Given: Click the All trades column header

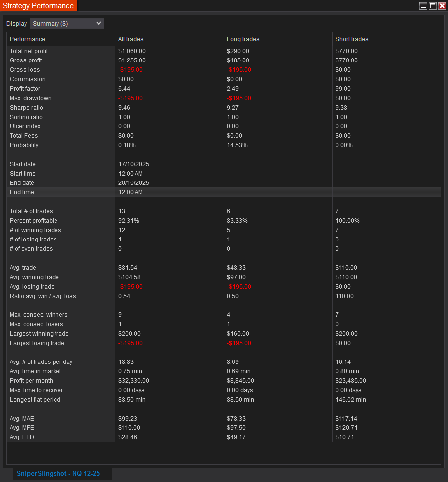Looking at the screenshot, I should pos(131,39).
